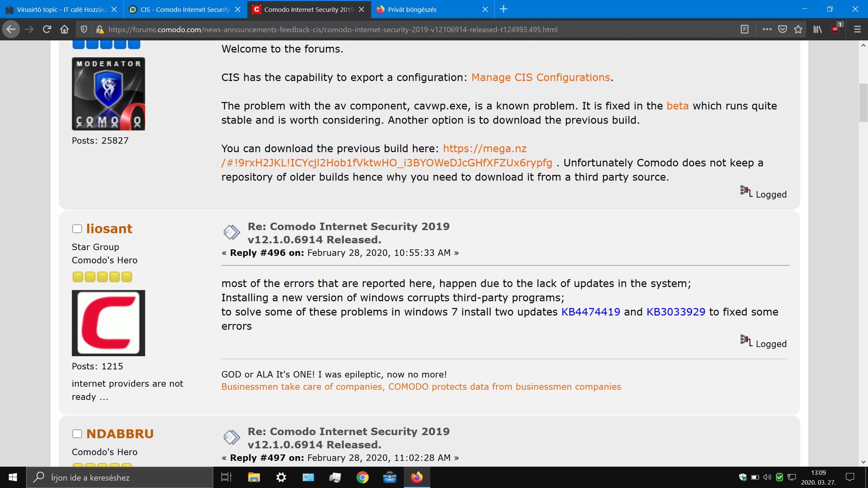Click the scrollbar up arrow
Viewport: 868px width, 488px height.
point(863,45)
